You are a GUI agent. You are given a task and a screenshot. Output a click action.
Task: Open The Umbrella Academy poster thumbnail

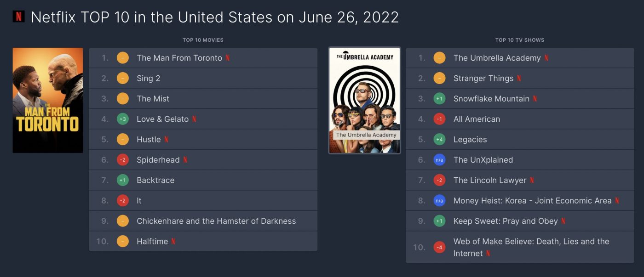click(364, 100)
